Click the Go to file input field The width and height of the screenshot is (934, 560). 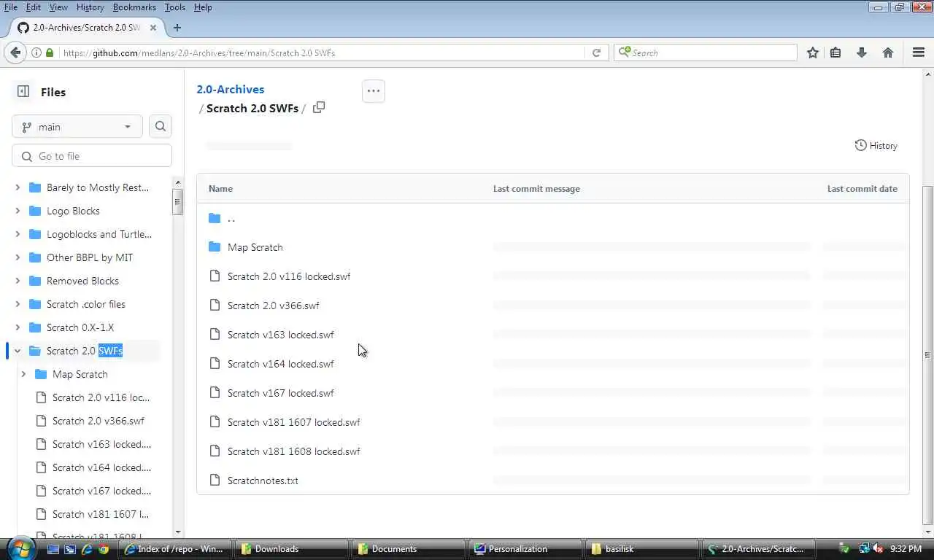pyautogui.click(x=92, y=156)
